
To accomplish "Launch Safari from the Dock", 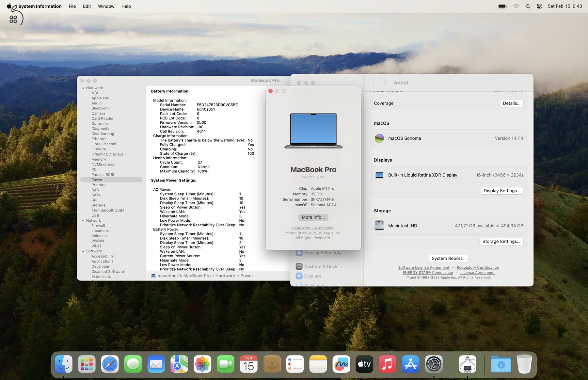I will (110, 364).
